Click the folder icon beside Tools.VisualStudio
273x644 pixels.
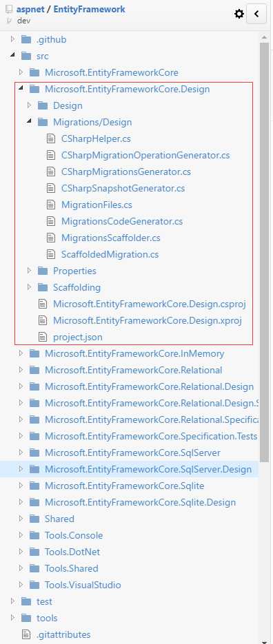click(34, 585)
